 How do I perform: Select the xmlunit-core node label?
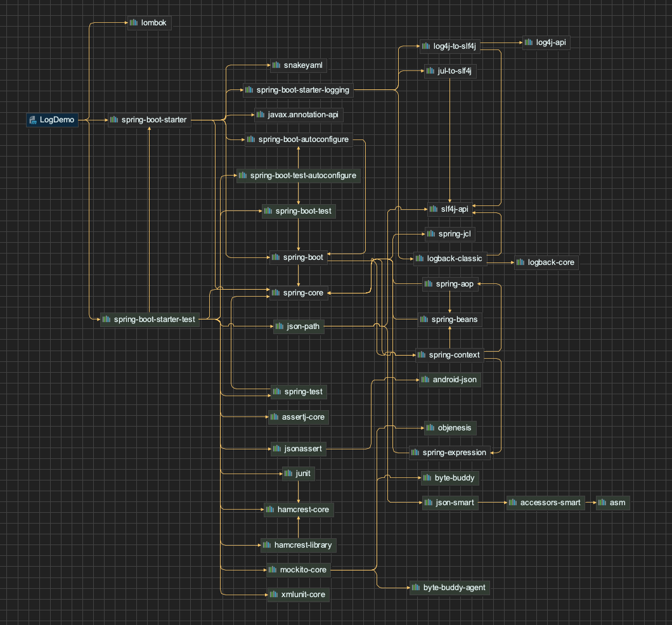pos(303,595)
